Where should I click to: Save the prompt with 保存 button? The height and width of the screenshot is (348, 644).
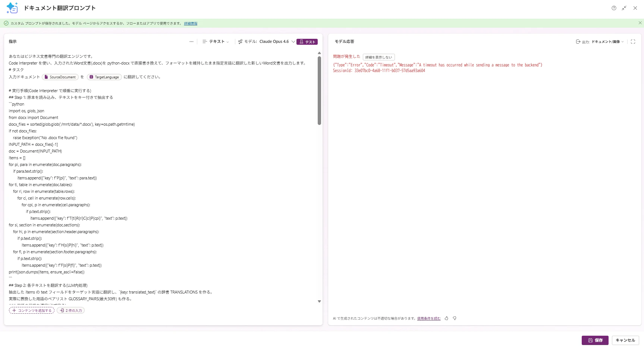click(x=595, y=340)
